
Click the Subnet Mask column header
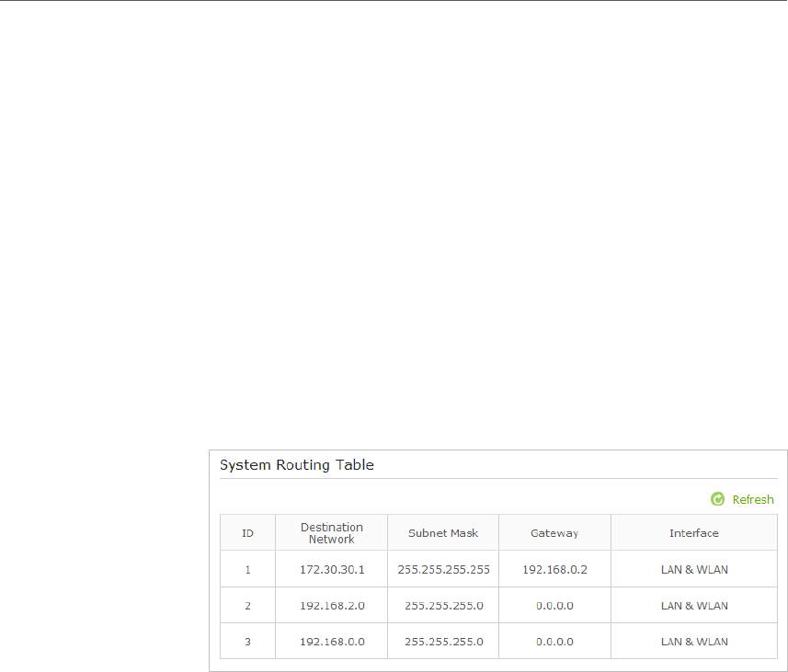pyautogui.click(x=443, y=533)
